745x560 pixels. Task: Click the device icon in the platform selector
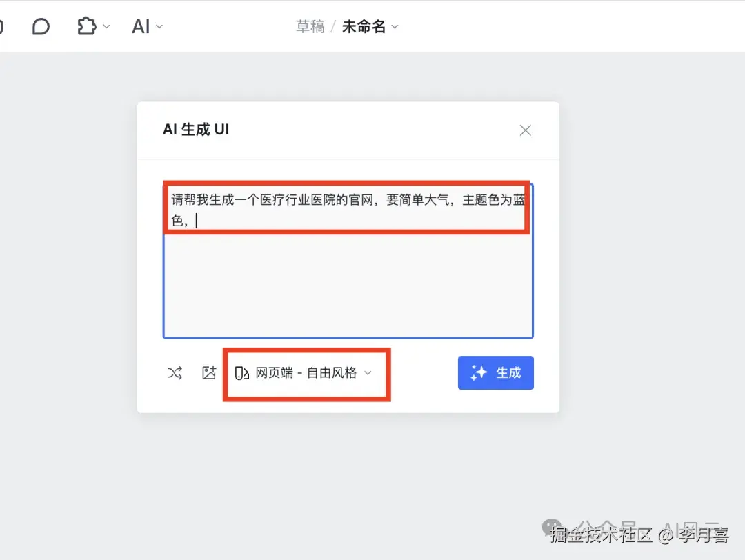[x=243, y=372]
